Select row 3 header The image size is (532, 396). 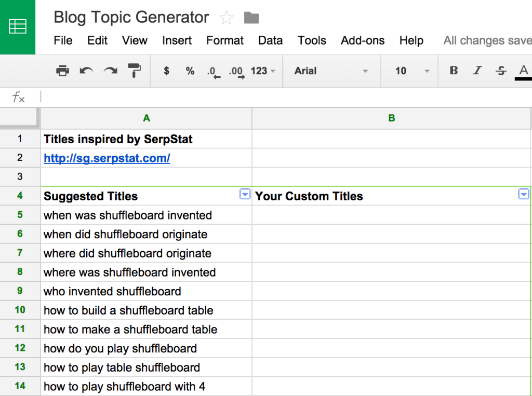point(20,176)
